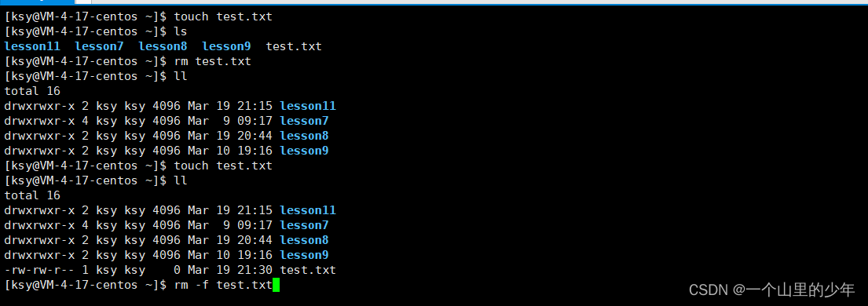
Task: Click the "ls" command on the second prompt
Action: pos(181,31)
